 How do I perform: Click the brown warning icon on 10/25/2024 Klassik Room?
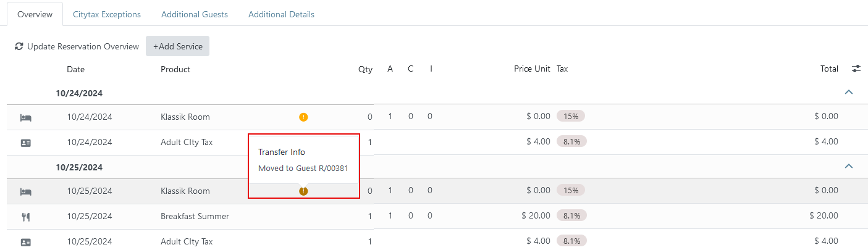click(303, 191)
